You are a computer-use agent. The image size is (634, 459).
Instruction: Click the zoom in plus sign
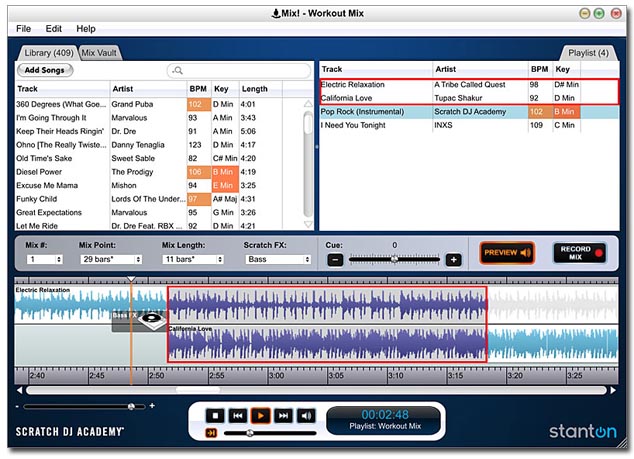click(152, 406)
